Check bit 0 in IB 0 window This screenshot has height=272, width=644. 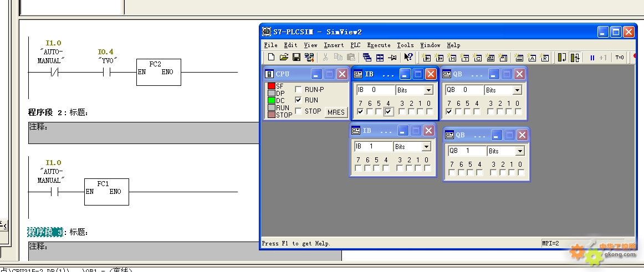coord(430,111)
